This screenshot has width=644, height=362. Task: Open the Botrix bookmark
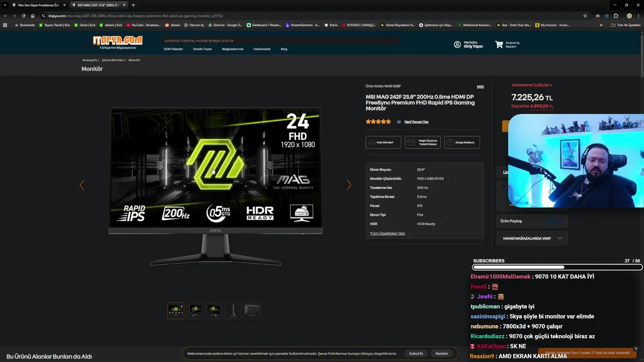point(331,25)
